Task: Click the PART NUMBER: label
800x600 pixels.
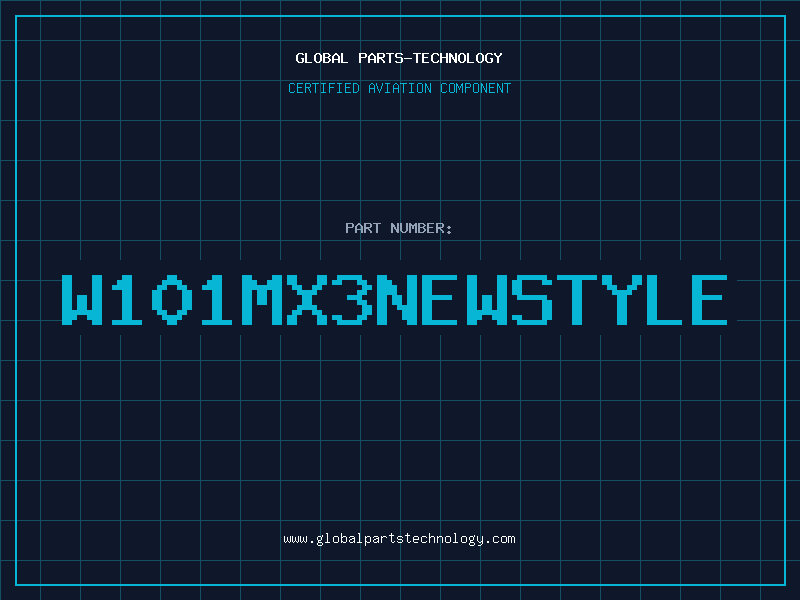Action: click(x=399, y=228)
